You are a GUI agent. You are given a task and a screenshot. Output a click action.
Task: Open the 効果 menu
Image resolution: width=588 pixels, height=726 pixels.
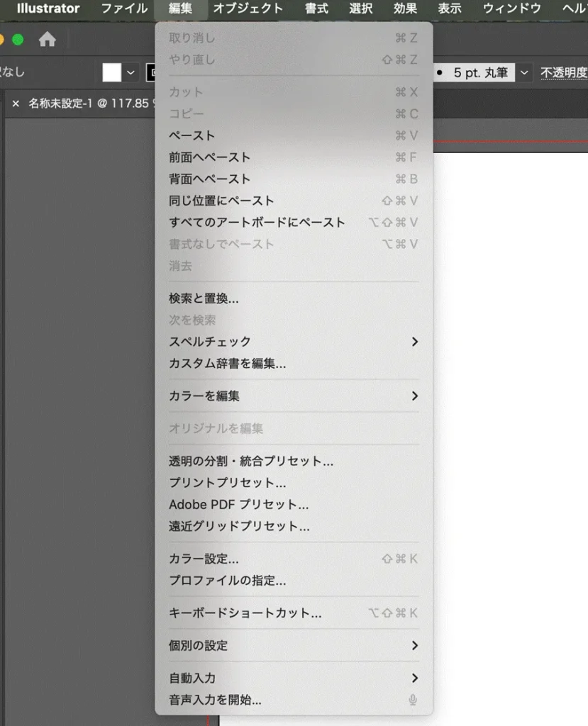405,9
